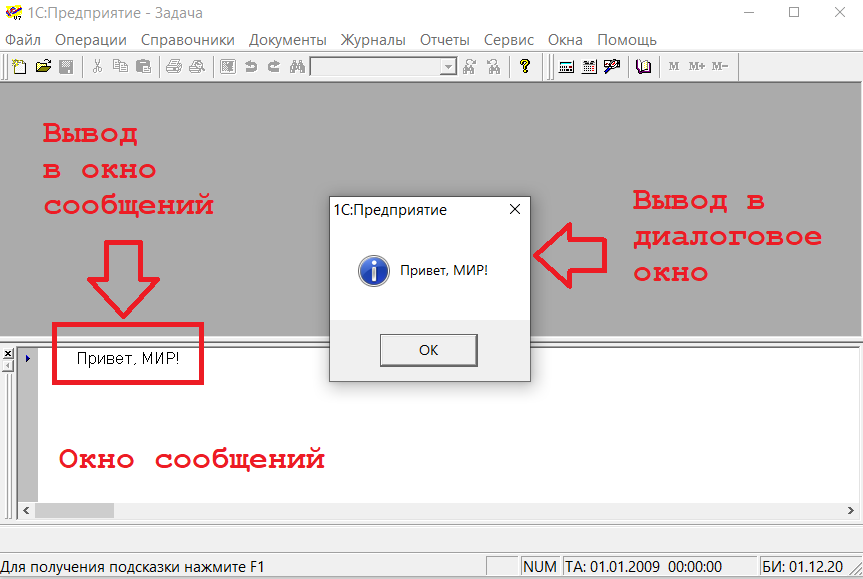Maximize the 1С:Предприятие main window
The image size is (863, 579).
(x=794, y=12)
